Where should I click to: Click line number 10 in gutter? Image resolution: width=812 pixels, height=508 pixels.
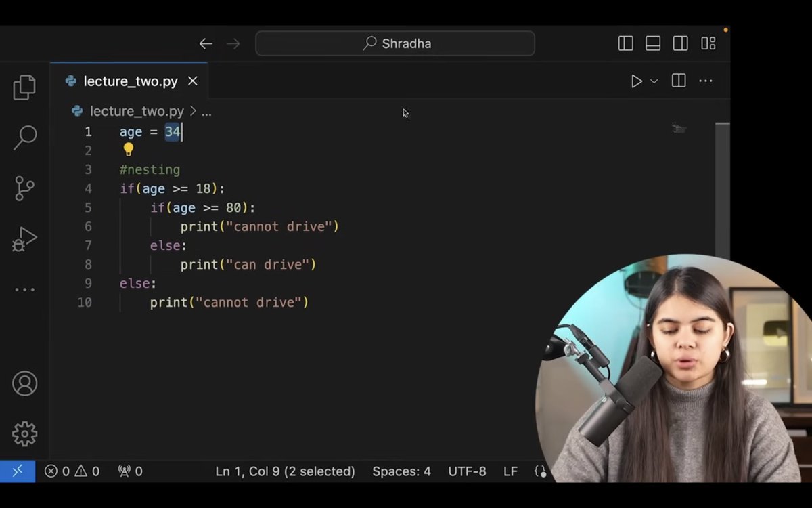point(85,302)
